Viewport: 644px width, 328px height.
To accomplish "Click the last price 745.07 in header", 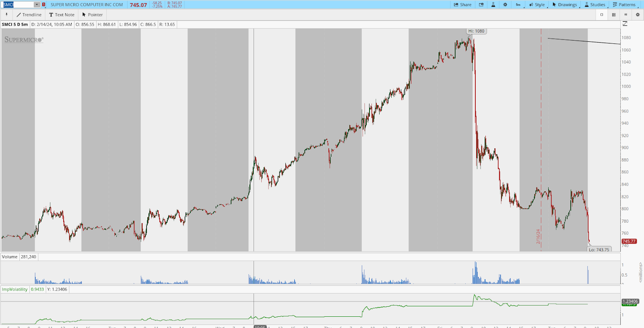I will coord(138,5).
